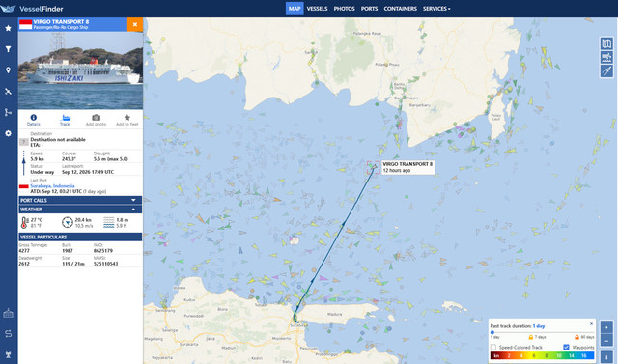Open the satellite icon in left sidebar
Viewport: 618px width, 364px height.
point(8,92)
